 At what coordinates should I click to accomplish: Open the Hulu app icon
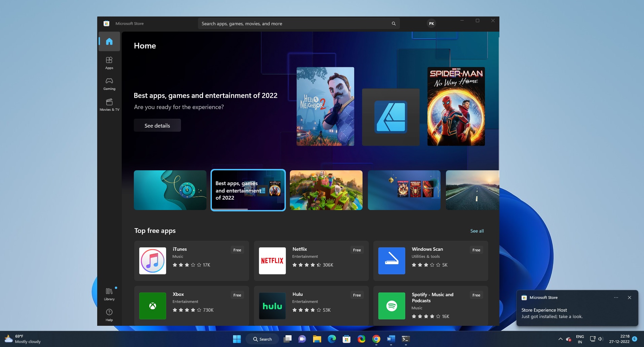click(272, 306)
